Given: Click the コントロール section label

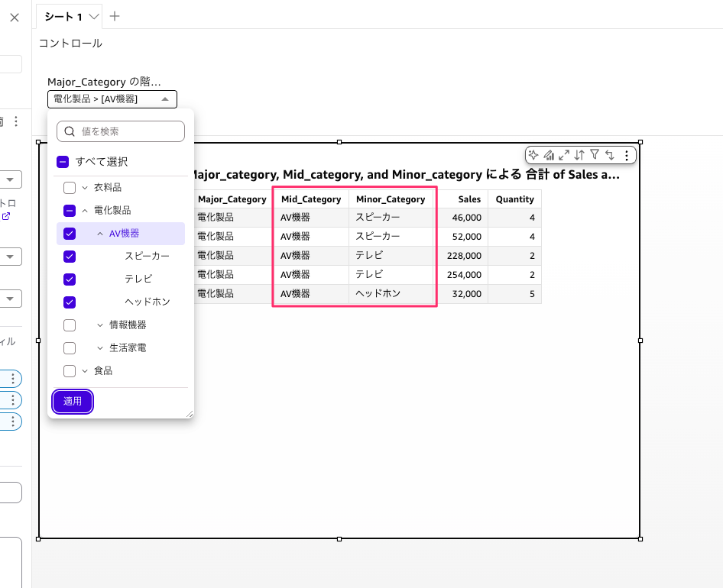Looking at the screenshot, I should tap(70, 44).
